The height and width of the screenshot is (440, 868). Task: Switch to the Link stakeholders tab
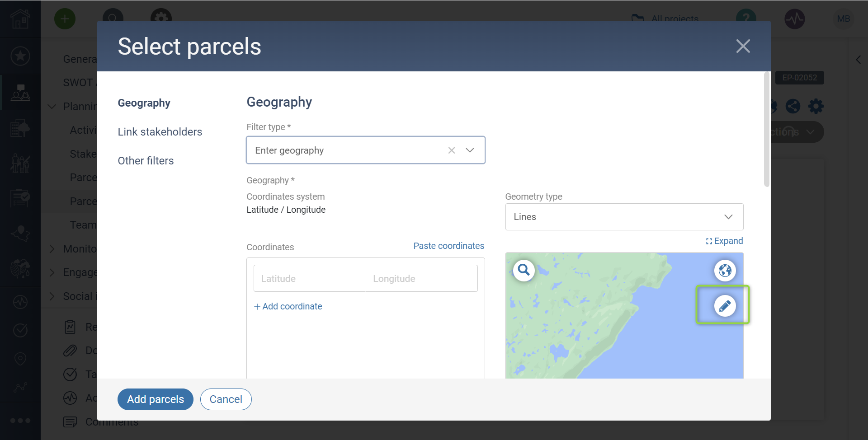pyautogui.click(x=160, y=132)
